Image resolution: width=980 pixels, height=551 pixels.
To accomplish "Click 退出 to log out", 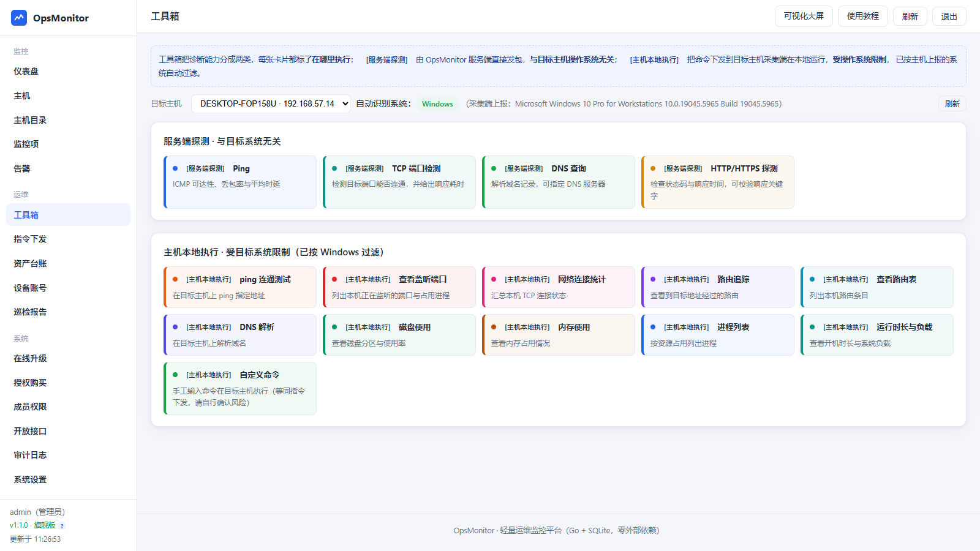I will (x=949, y=17).
